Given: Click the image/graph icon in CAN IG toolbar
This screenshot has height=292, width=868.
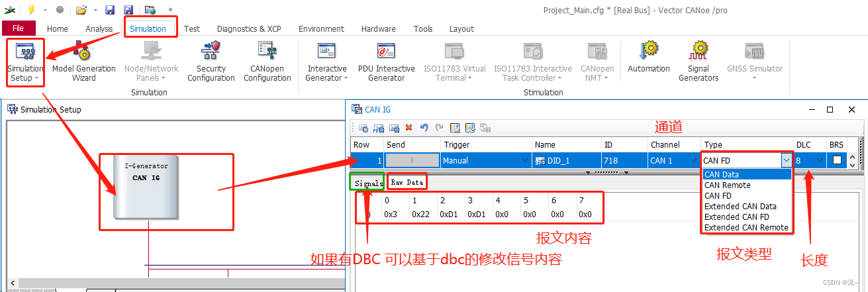Looking at the screenshot, I should point(470,128).
